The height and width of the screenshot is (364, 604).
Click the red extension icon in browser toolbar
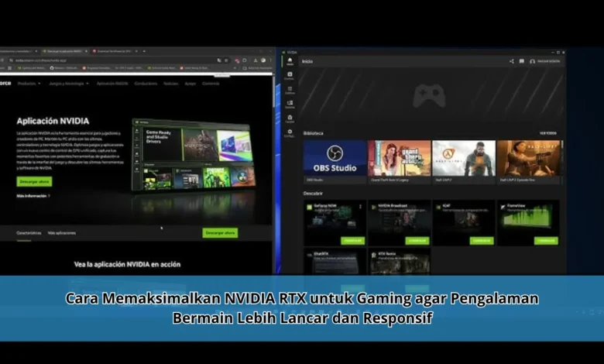click(x=237, y=60)
